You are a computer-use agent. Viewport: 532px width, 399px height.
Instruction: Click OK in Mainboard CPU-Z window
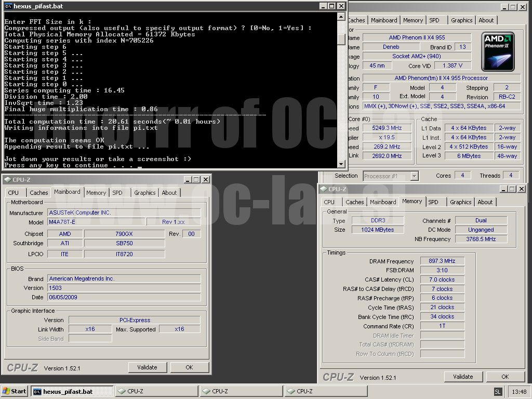[x=189, y=367]
